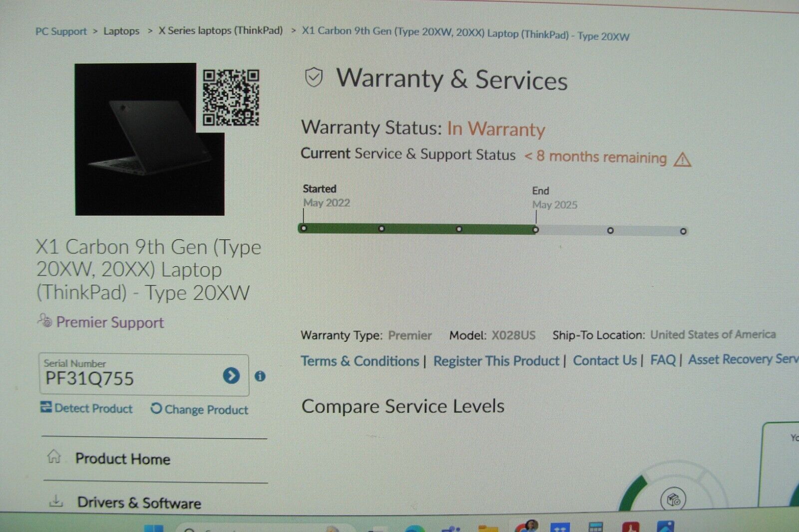Screen dimensions: 799x532
Task: Go to X Series laptops (ThinkPad) breadcrumb
Action: [x=221, y=30]
